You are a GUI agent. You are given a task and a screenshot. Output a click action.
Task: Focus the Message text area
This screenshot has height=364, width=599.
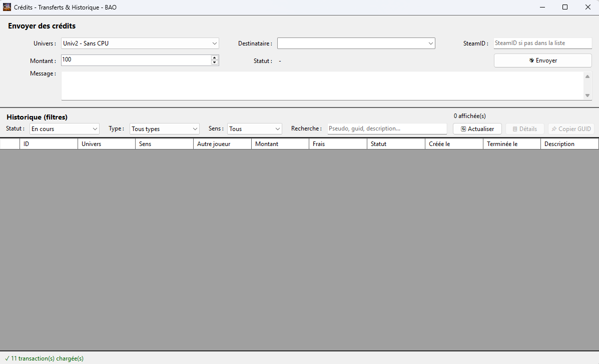click(x=322, y=85)
